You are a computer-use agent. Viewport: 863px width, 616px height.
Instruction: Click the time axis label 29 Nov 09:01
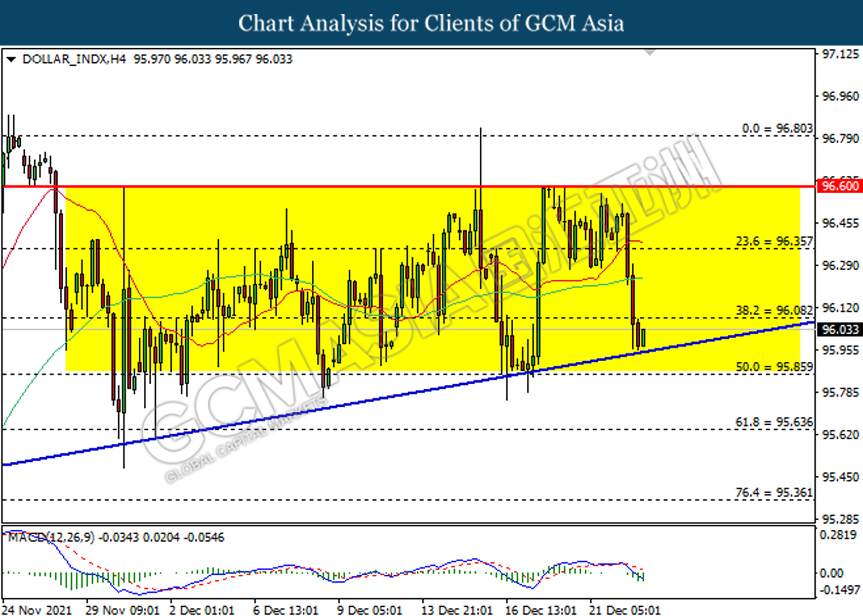click(122, 610)
